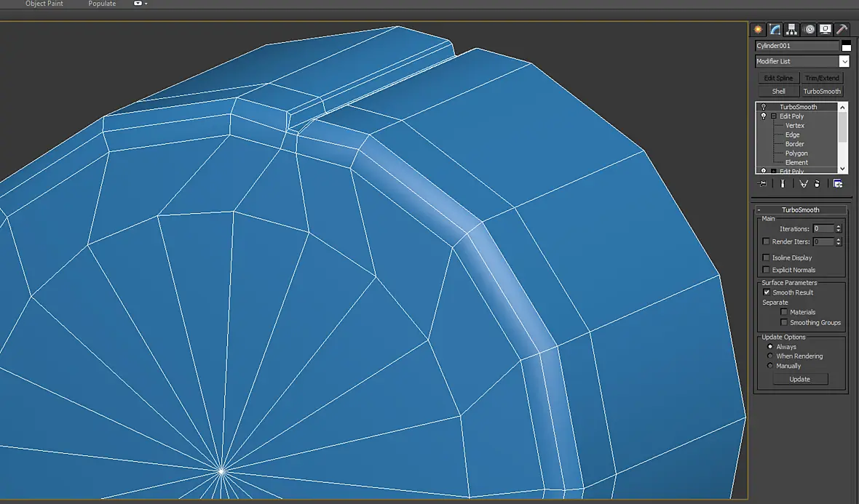Screen dimensions: 859x504
Task: Open the Object Paint ribbon tab
Action: 44,4
